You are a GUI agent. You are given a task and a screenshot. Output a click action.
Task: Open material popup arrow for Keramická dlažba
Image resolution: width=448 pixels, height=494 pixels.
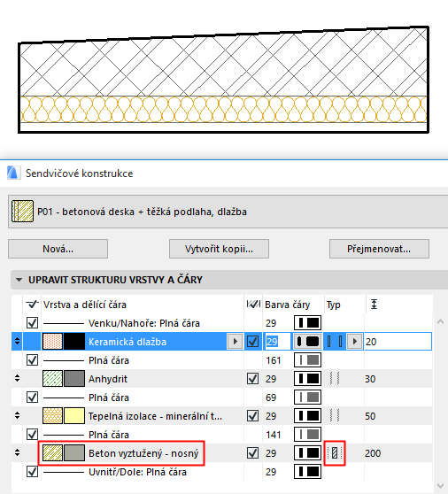pos(235,342)
